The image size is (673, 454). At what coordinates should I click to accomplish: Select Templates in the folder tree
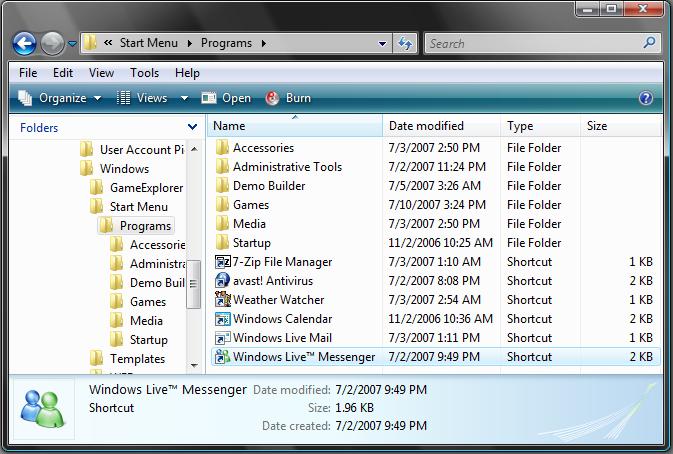tap(127, 359)
